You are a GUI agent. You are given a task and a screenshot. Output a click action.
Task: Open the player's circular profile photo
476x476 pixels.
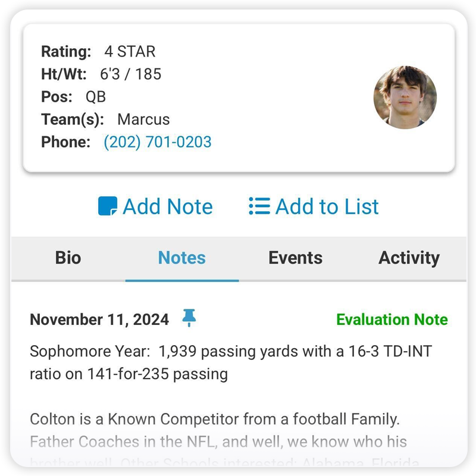pyautogui.click(x=405, y=97)
